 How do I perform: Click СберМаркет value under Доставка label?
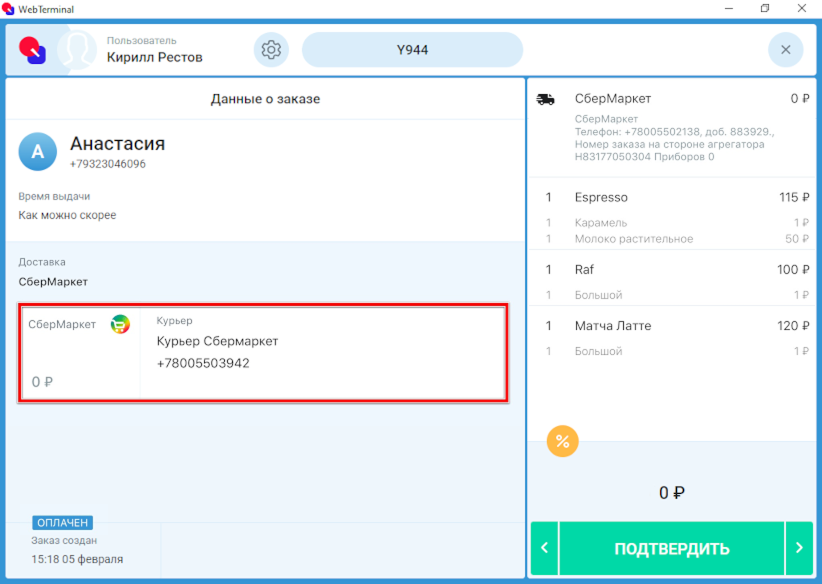(x=53, y=282)
